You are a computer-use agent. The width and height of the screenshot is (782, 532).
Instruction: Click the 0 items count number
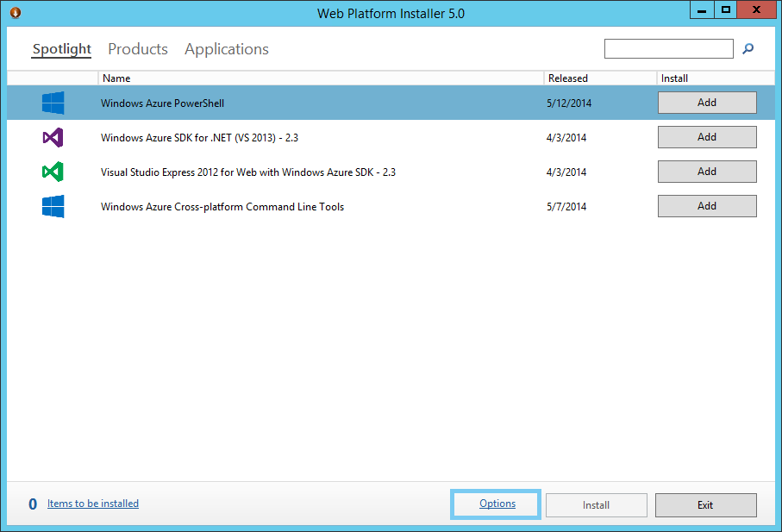[33, 504]
